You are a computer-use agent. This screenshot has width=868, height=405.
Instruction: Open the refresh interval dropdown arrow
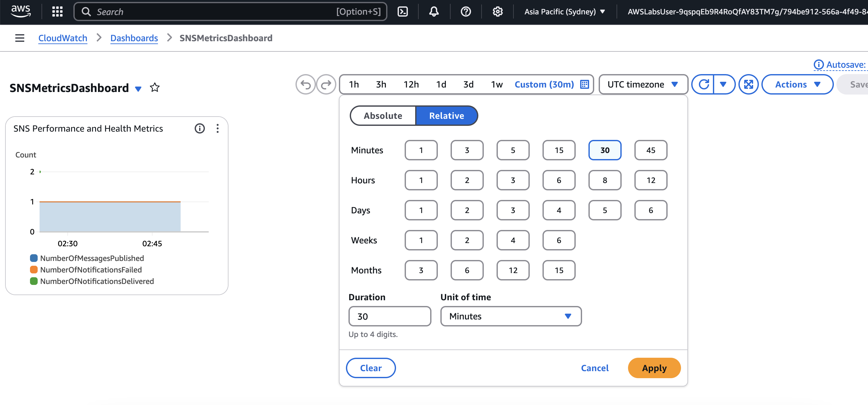724,84
